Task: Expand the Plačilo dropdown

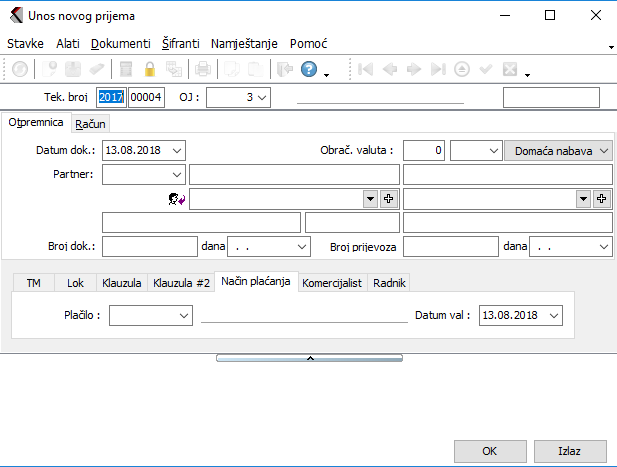Action: point(183,315)
